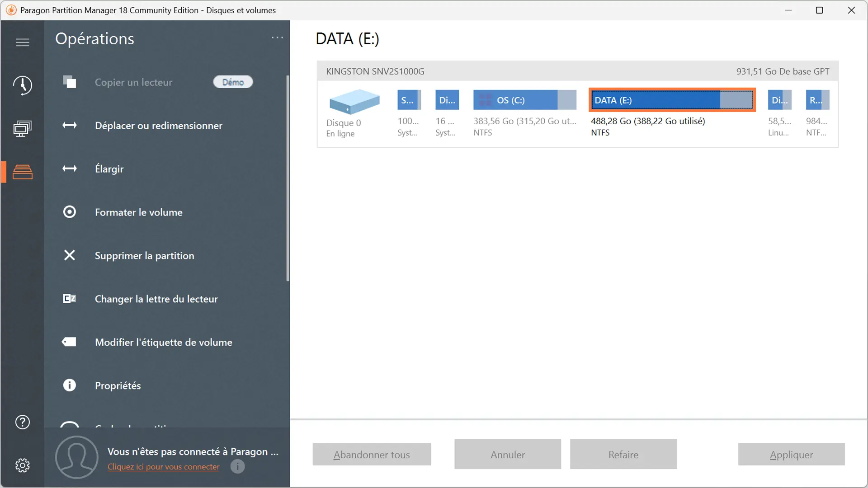Click the Déplacer ou redimensionner arrow icon

pos(69,125)
